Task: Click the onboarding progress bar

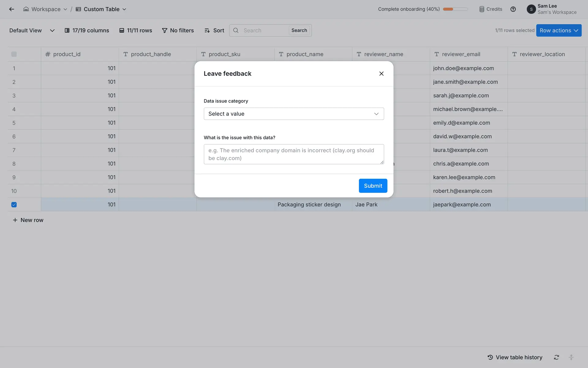Action: click(455, 9)
